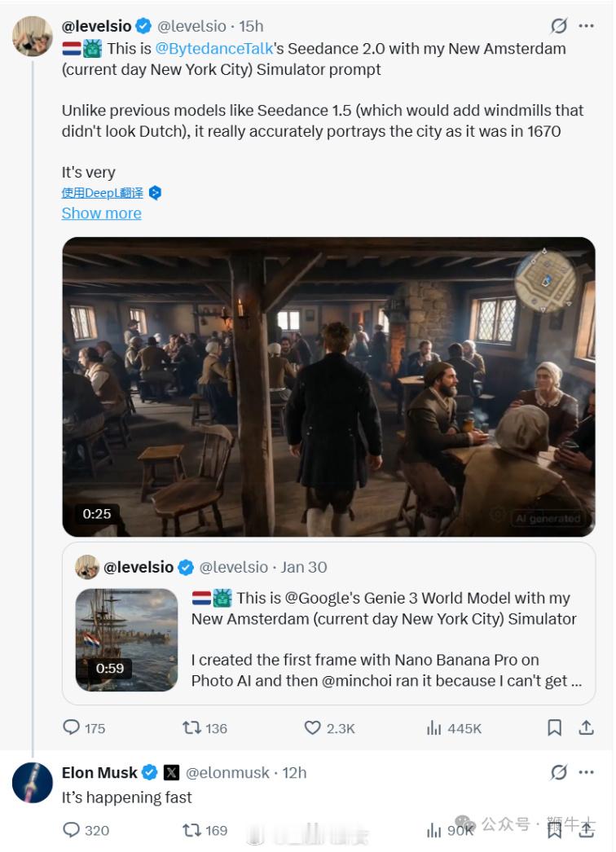The height and width of the screenshot is (852, 616).
Task: Open more options on Elon Musk's reply
Action: (586, 772)
